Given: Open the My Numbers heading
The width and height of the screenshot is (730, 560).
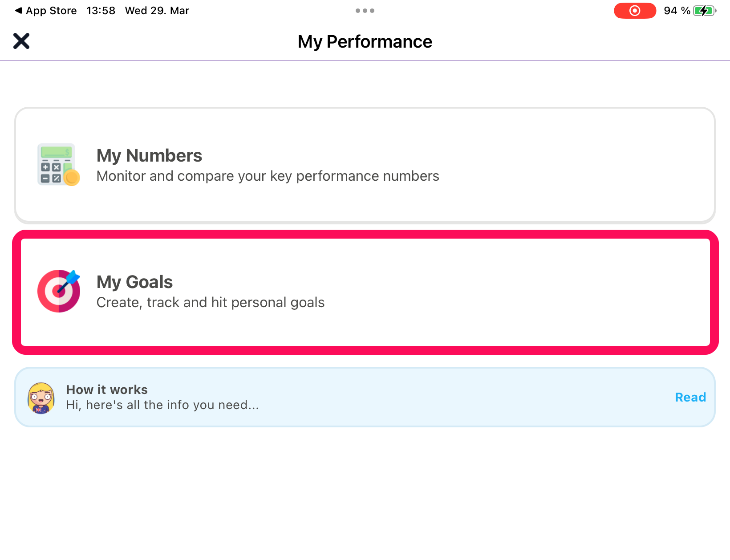Looking at the screenshot, I should (149, 156).
